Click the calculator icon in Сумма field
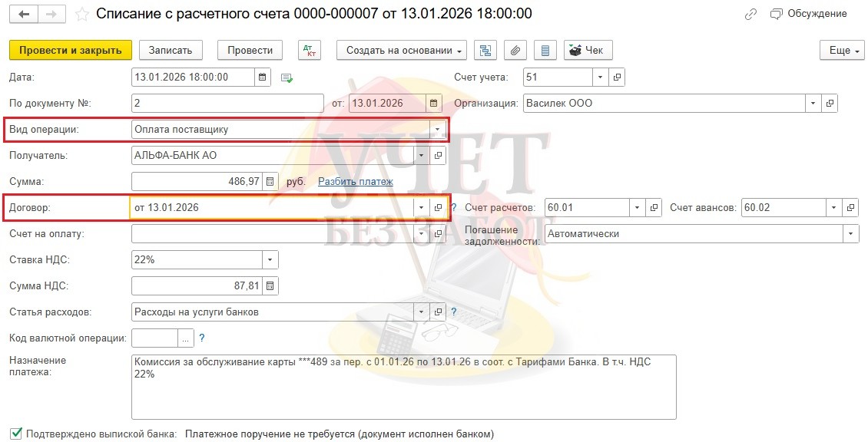 click(270, 182)
